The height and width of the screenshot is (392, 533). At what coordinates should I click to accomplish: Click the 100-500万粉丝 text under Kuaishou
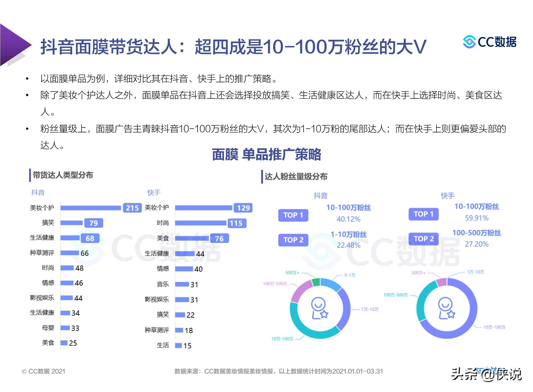[476, 233]
